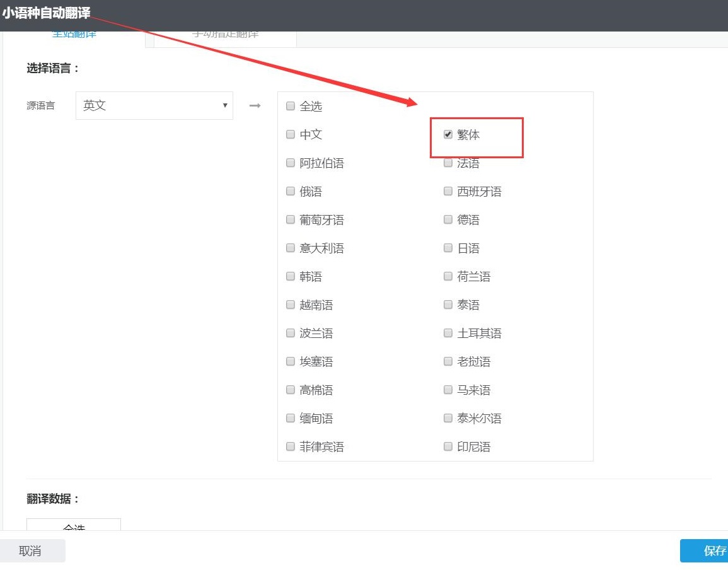This screenshot has width=728, height=570.
Task: Enable the 马来语 checkbox
Action: [x=448, y=390]
